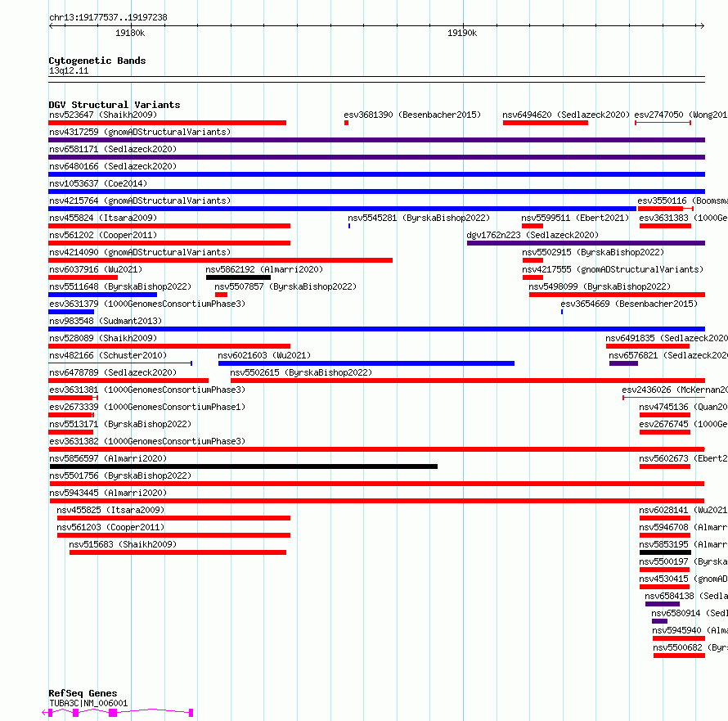Click nsv5498099 (ByrskaBishop2022) label
The height and width of the screenshot is (721, 728).
(x=600, y=286)
